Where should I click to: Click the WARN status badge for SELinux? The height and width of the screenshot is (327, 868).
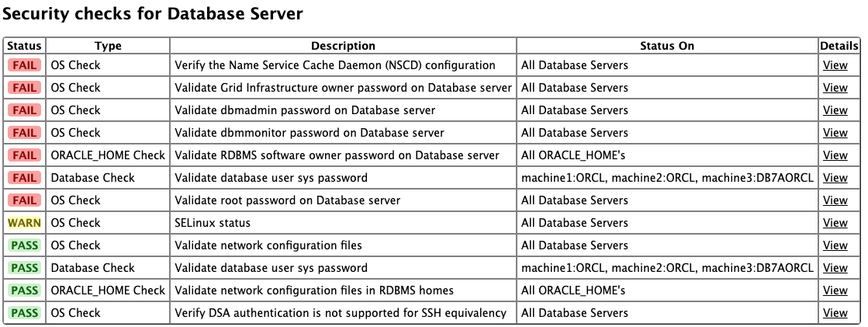point(24,223)
